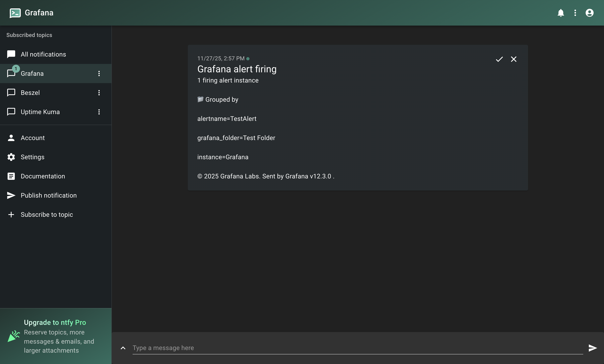
Task: Open Settings via the gear icon
Action: pyautogui.click(x=11, y=157)
